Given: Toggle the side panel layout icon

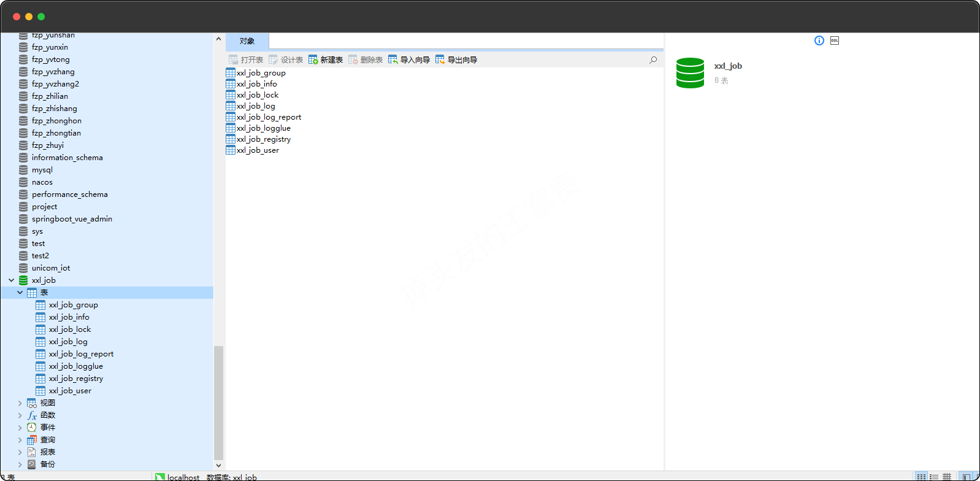Looking at the screenshot, I should tap(967, 477).
